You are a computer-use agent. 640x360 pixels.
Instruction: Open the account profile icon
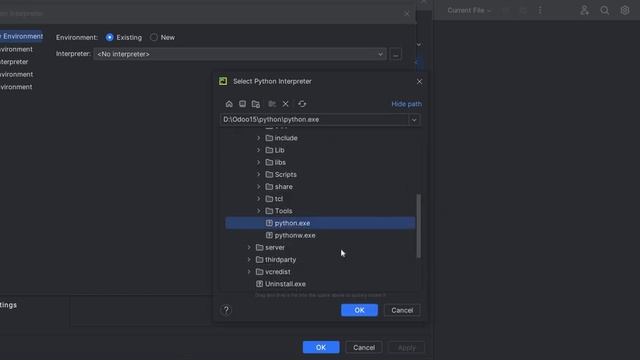(x=584, y=11)
